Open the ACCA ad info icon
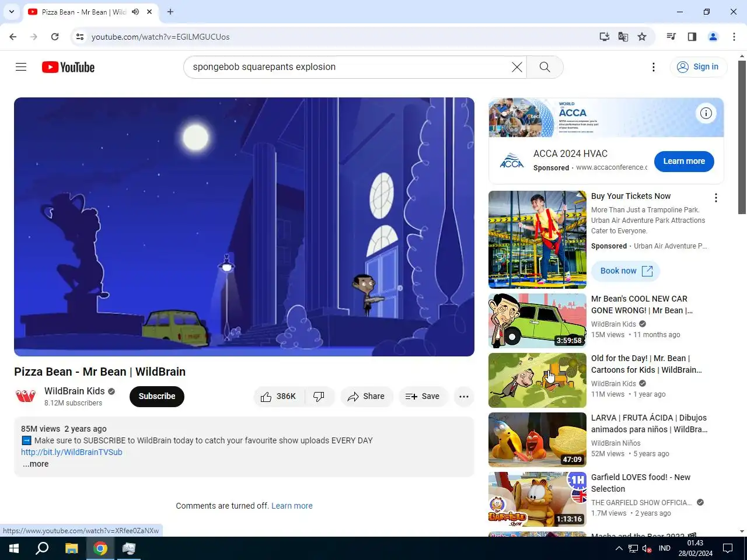The width and height of the screenshot is (747, 560). [x=706, y=113]
